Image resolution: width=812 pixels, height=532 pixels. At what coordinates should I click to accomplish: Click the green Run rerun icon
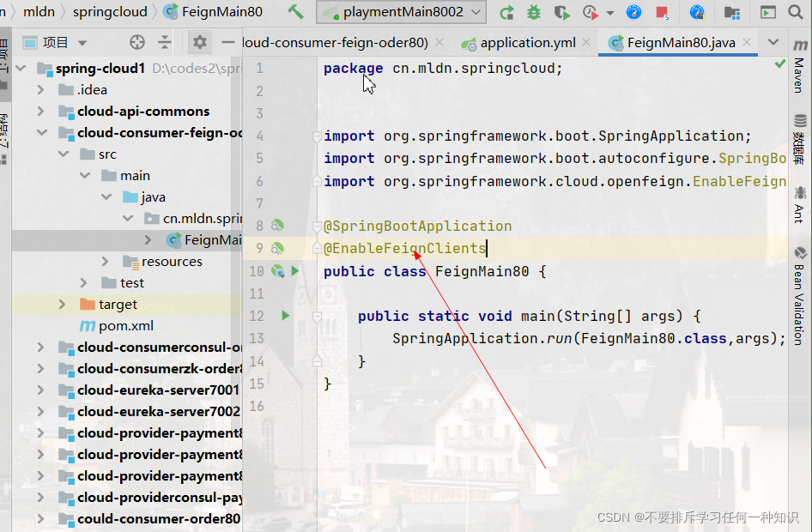coord(506,12)
